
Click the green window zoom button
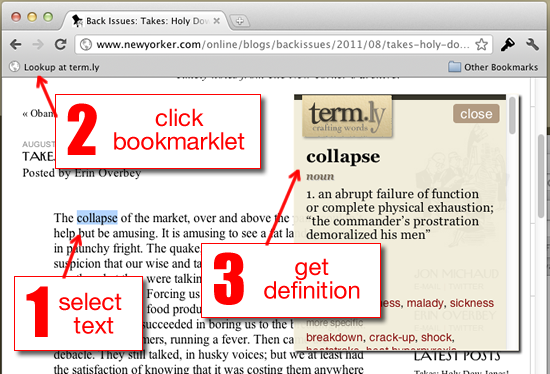48,17
